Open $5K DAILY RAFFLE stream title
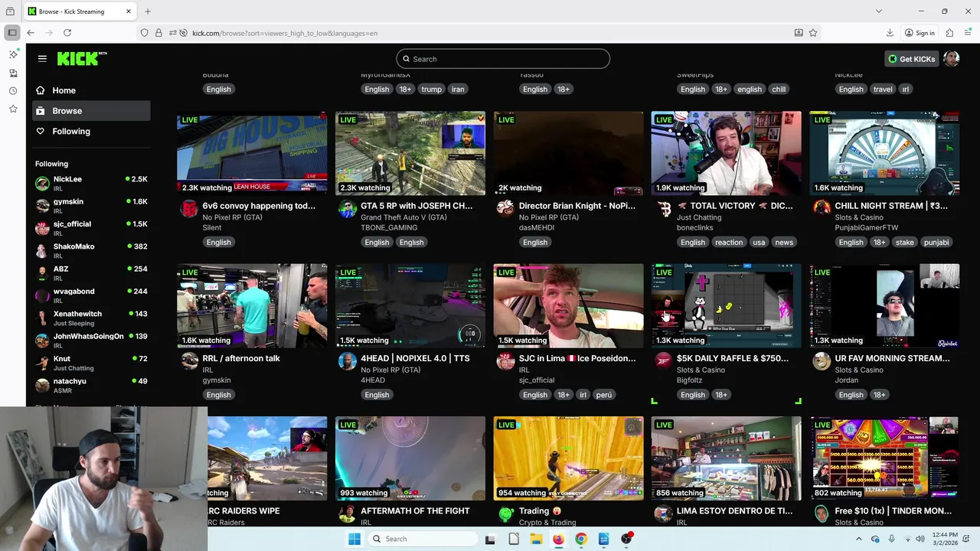The height and width of the screenshot is (551, 980). 733,358
